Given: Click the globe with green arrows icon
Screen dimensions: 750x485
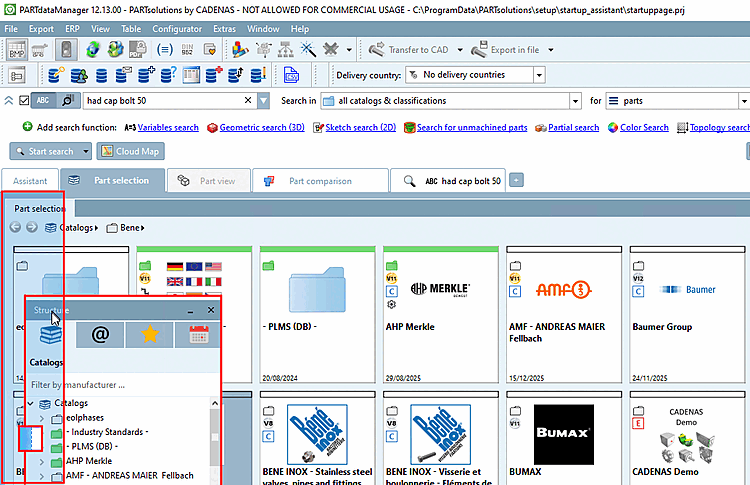Looking at the screenshot, I should [x=93, y=50].
